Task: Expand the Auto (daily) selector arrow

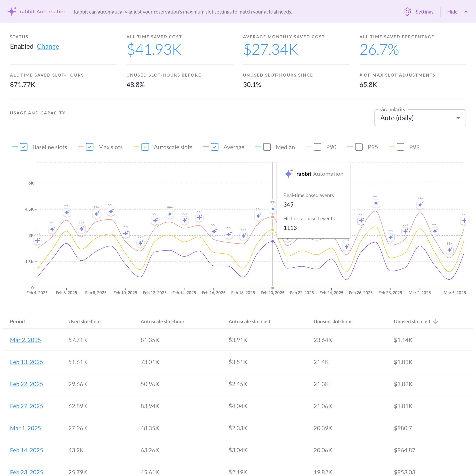Action: 458,118
